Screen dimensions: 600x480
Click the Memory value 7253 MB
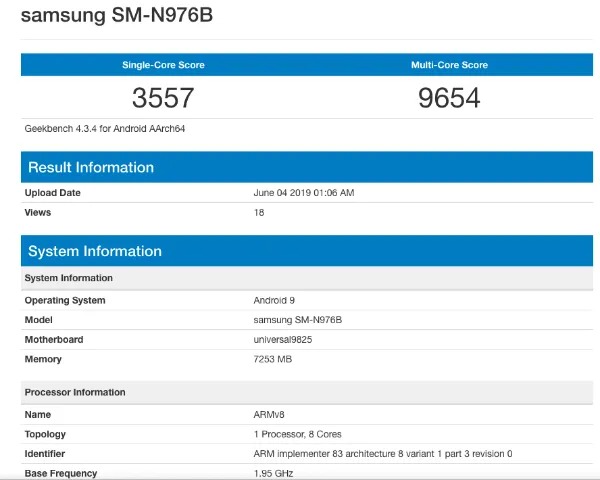(273, 359)
